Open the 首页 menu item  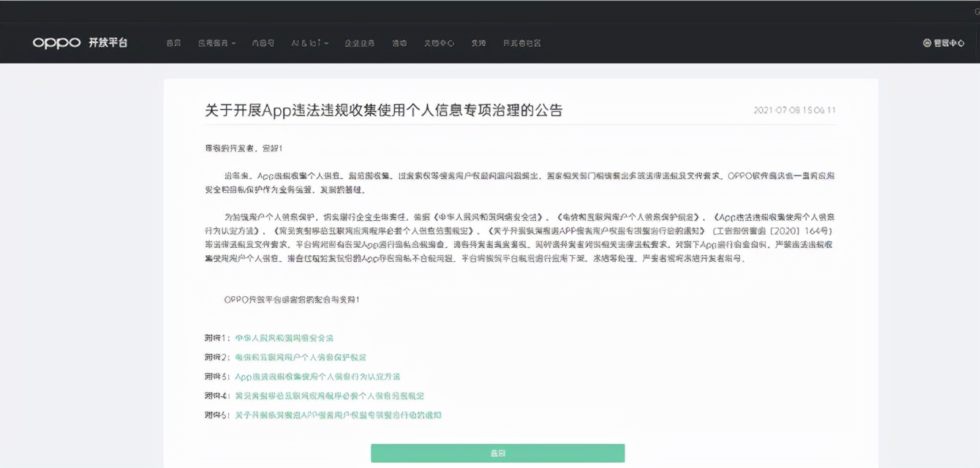point(173,43)
